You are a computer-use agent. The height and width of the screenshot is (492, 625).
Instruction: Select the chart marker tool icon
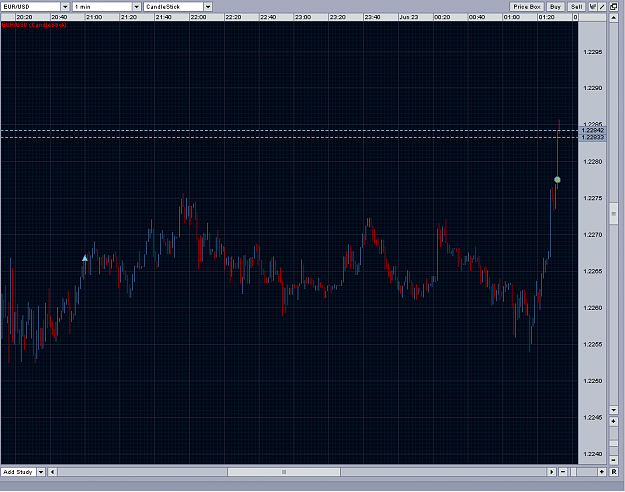[593, 6]
